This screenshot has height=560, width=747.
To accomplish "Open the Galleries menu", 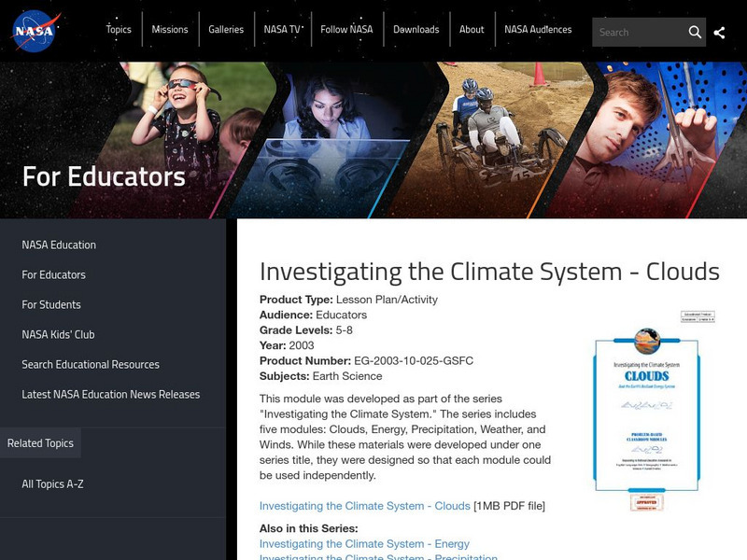I will pos(226,30).
